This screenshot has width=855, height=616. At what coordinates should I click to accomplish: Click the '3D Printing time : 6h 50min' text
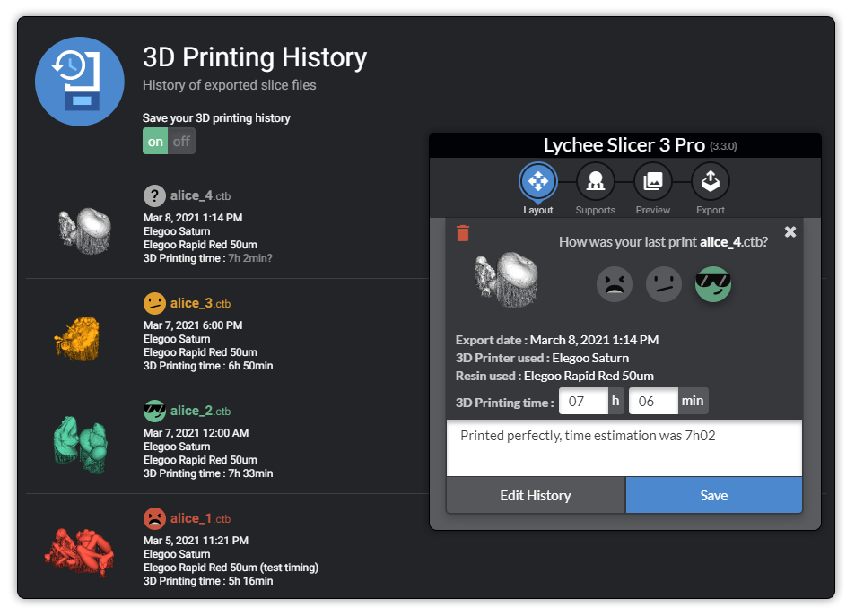pos(208,366)
